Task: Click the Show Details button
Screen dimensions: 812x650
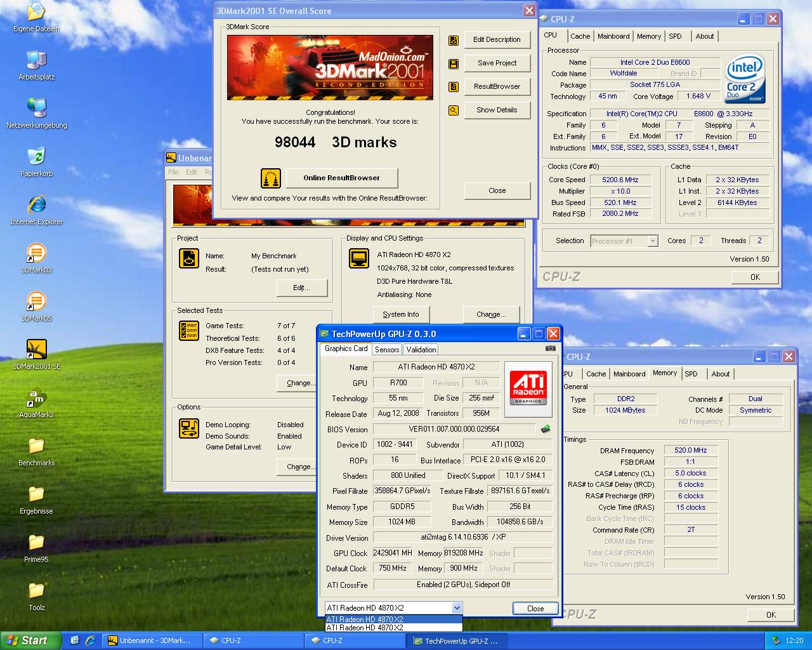Action: tap(497, 110)
